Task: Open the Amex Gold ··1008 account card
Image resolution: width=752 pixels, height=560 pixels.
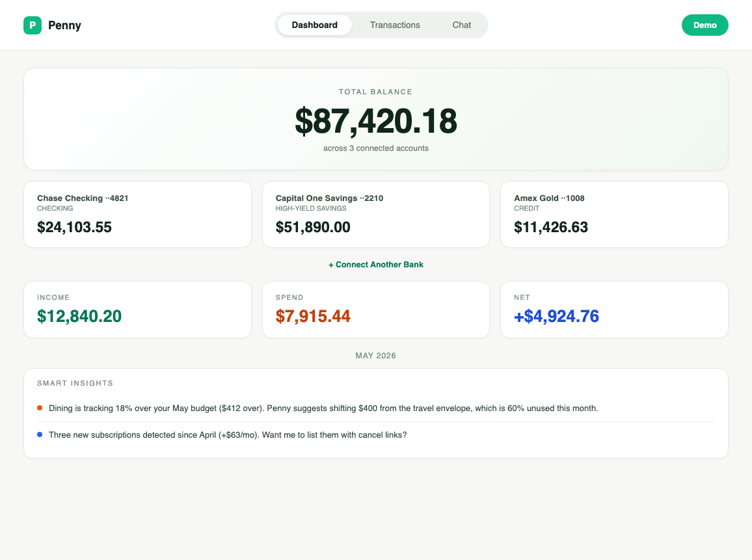Action: coord(614,215)
